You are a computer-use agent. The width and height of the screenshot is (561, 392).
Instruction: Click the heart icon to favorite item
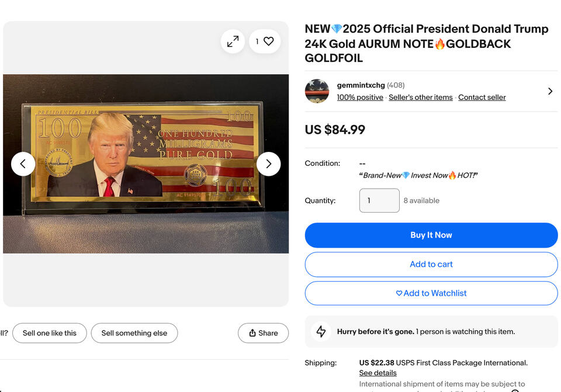[268, 41]
